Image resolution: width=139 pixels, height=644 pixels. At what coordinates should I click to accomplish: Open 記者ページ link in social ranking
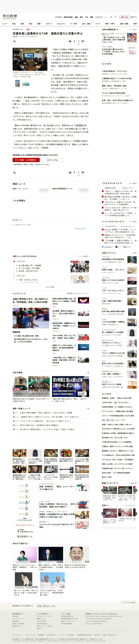[x=127, y=247]
